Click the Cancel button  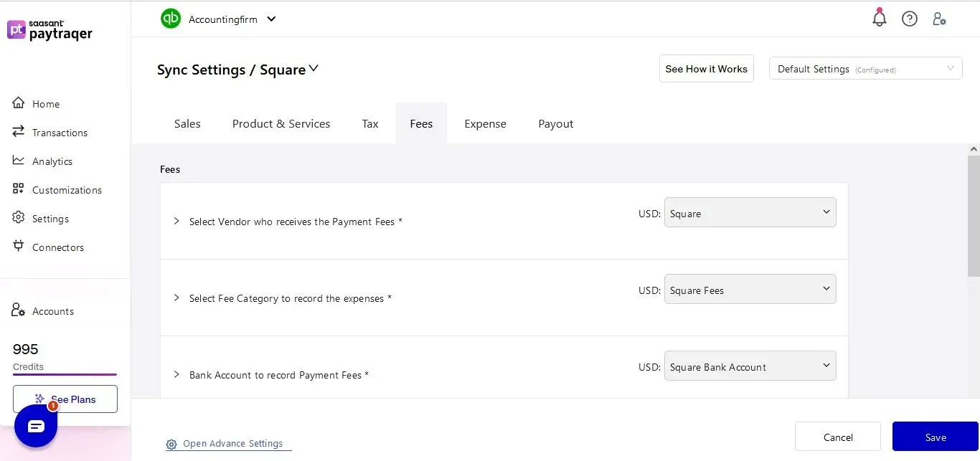pyautogui.click(x=838, y=437)
